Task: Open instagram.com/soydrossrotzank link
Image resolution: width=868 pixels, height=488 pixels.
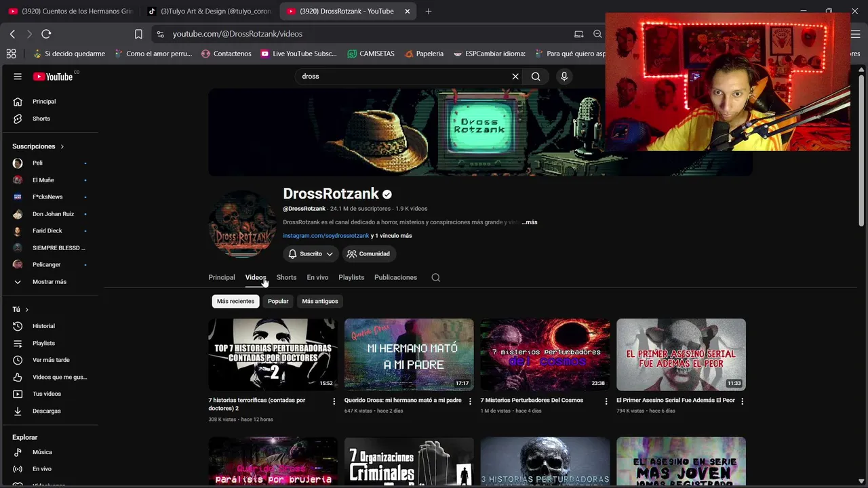Action: (x=326, y=236)
